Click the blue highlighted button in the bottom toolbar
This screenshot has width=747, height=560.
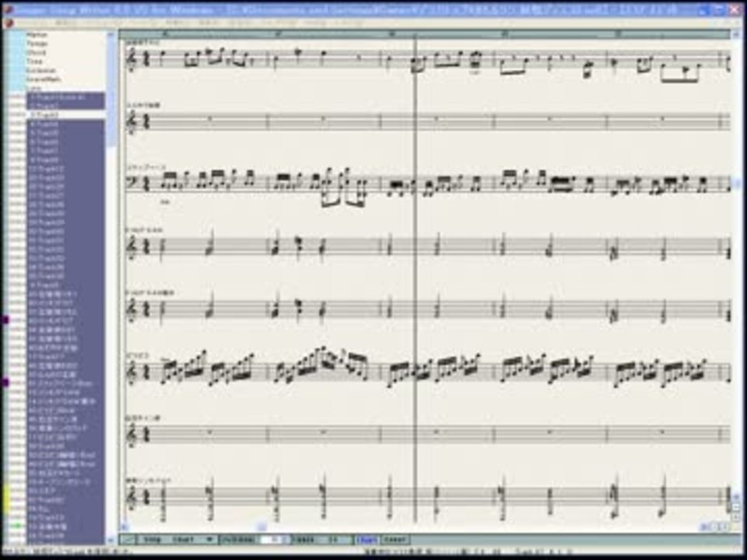(x=366, y=540)
